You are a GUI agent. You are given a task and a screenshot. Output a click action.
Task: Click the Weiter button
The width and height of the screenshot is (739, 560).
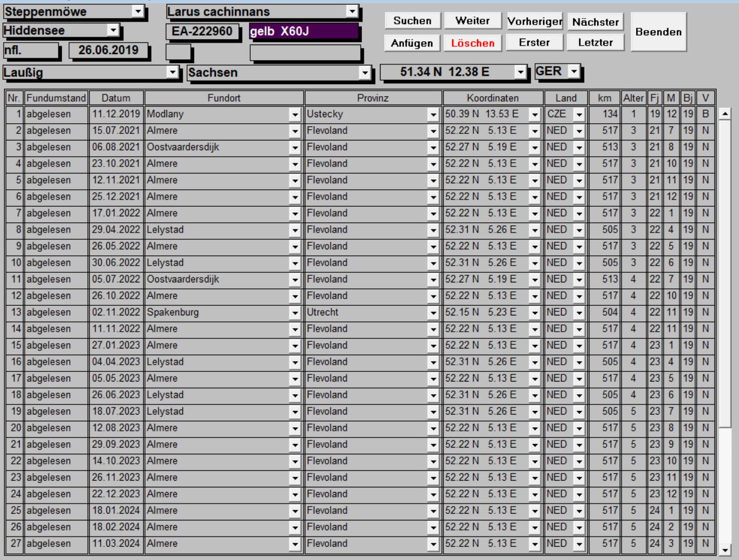[x=472, y=21]
